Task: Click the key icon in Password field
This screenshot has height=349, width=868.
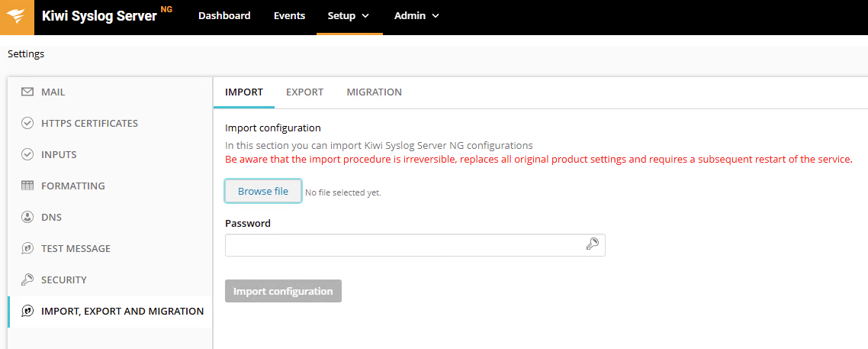Action: (592, 244)
